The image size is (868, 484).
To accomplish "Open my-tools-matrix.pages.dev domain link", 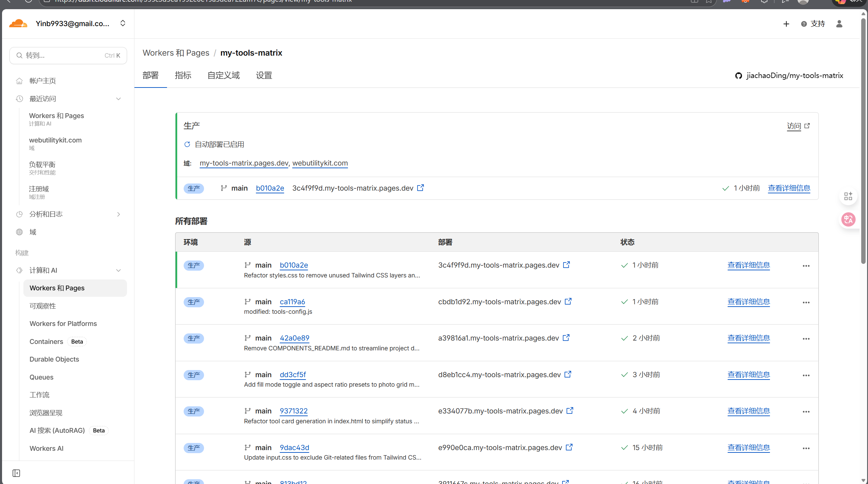I will [244, 163].
